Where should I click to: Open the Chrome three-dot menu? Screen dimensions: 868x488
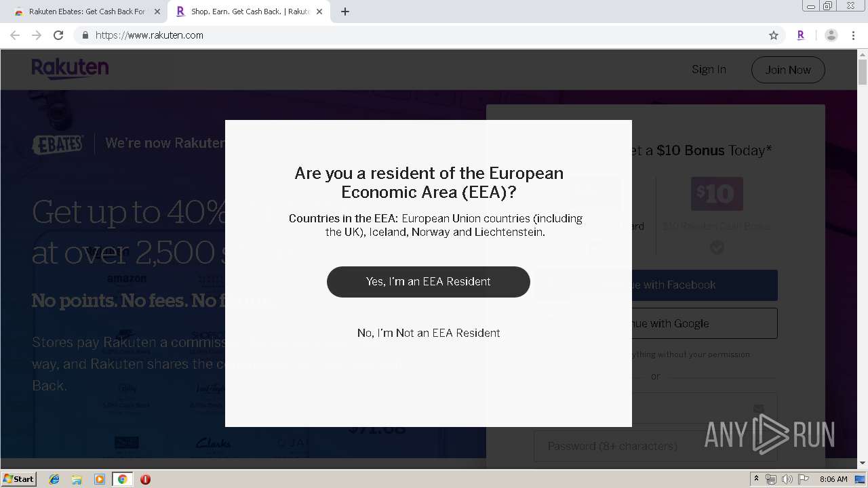854,35
